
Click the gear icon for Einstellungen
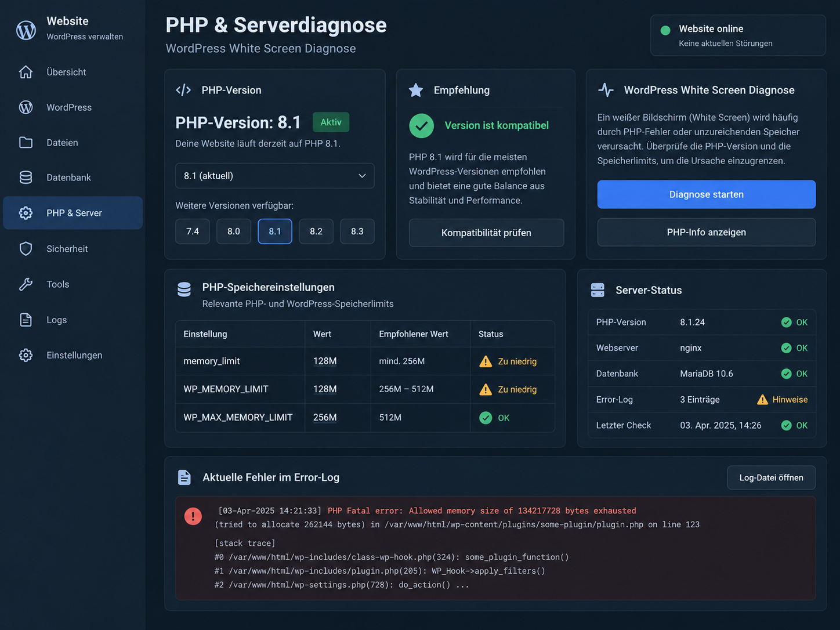(26, 355)
